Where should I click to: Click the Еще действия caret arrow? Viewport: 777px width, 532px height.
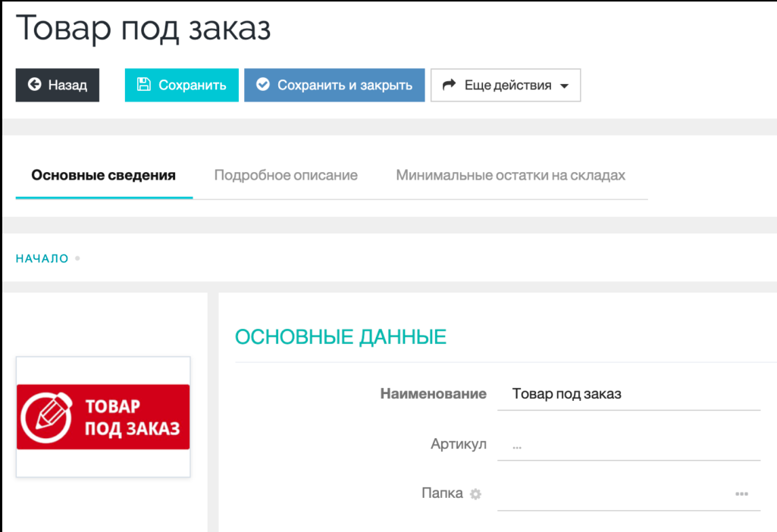pos(565,86)
